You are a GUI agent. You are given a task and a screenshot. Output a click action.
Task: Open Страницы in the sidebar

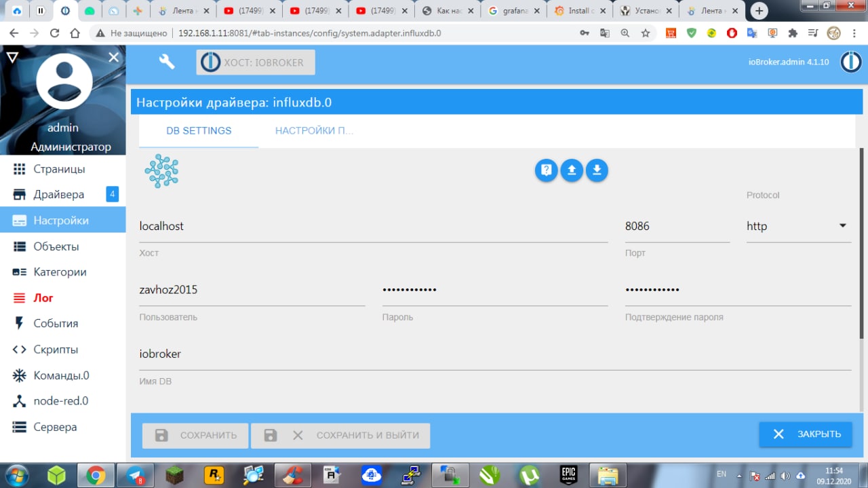63,169
